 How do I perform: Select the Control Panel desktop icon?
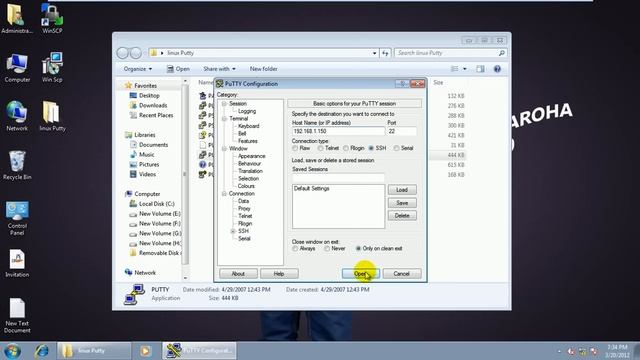tap(17, 218)
